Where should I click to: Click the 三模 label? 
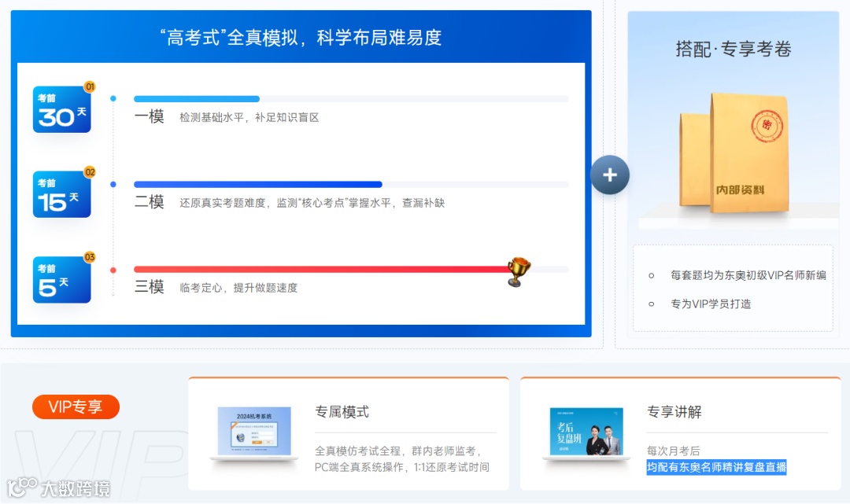click(149, 286)
